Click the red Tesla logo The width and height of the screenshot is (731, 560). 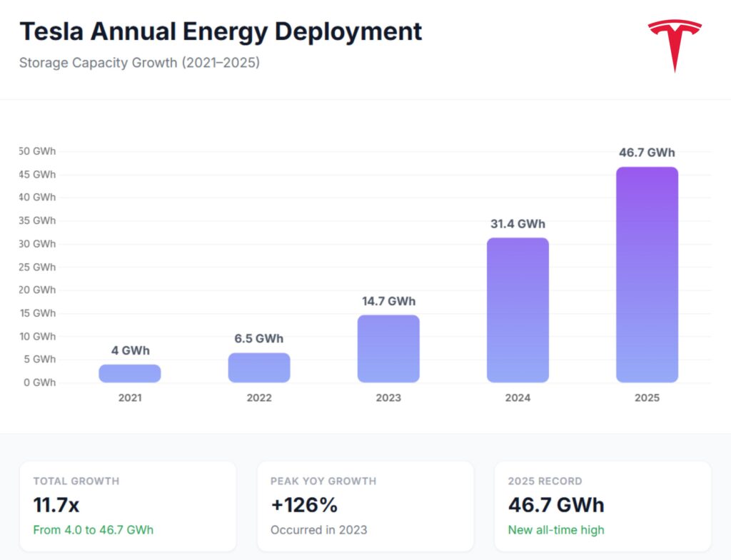point(675,44)
